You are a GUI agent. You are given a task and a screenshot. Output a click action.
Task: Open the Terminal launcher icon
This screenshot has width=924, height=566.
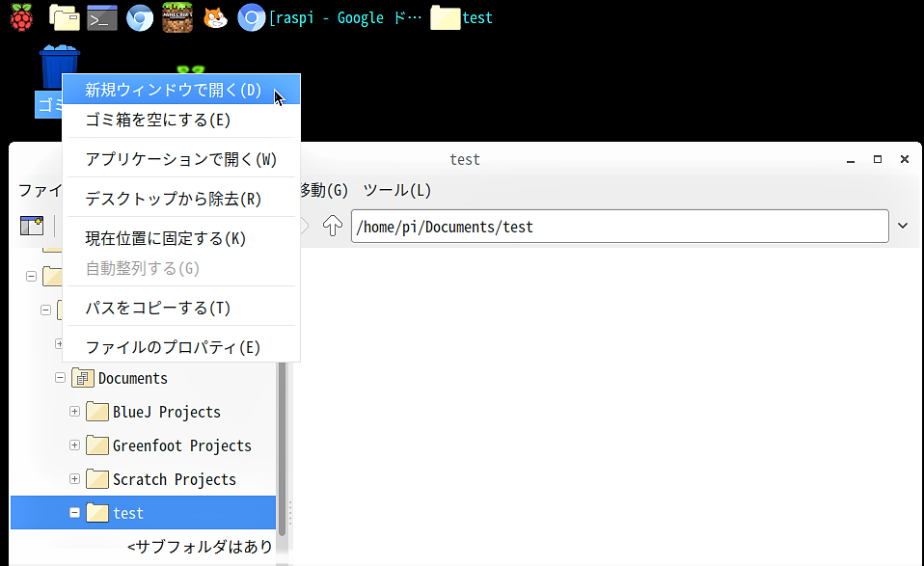[x=102, y=17]
